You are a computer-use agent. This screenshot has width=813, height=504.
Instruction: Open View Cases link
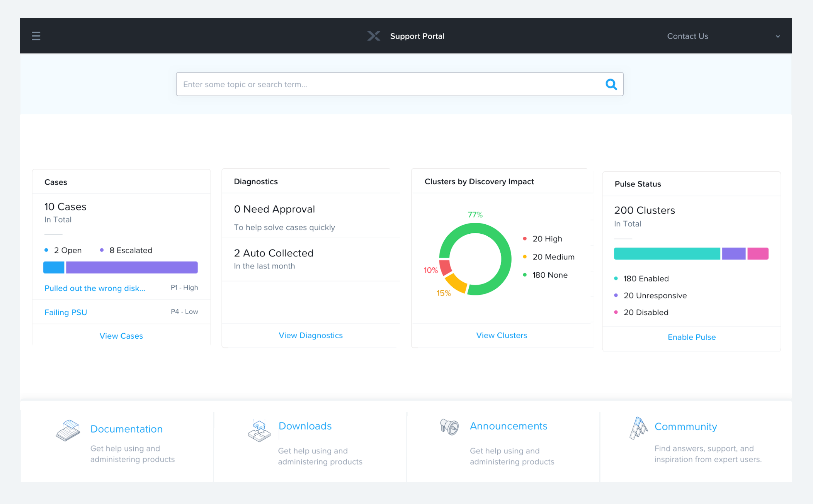(x=121, y=336)
